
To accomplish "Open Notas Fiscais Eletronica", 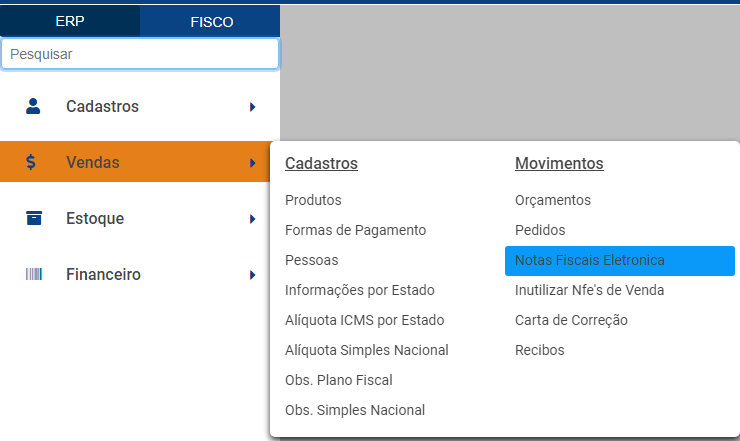I will coord(589,260).
